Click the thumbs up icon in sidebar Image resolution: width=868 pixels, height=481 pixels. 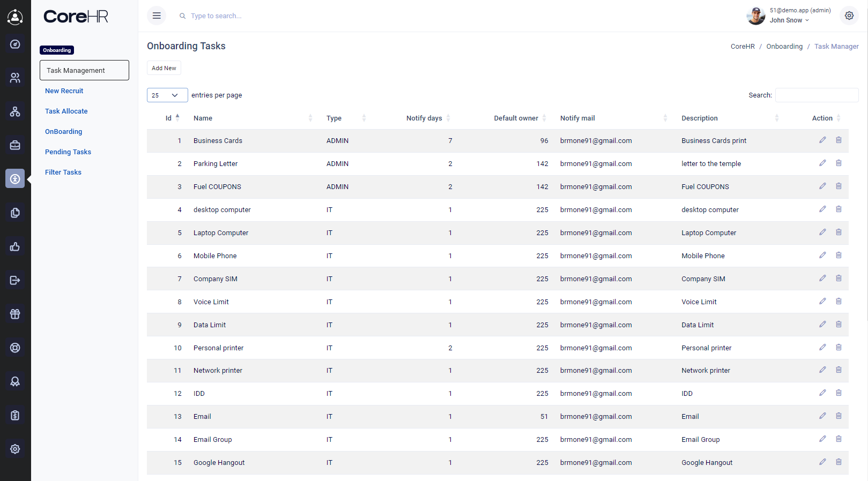point(15,246)
